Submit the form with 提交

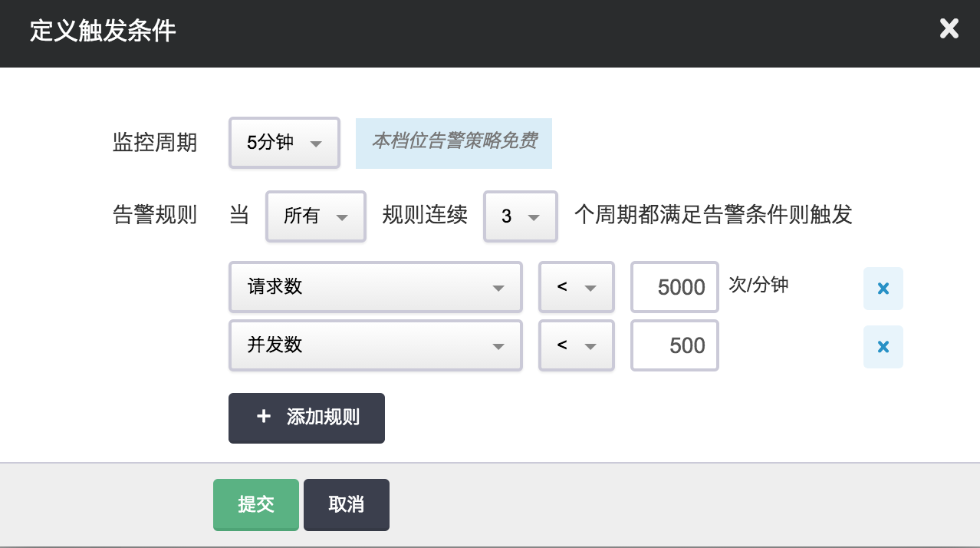(x=255, y=504)
